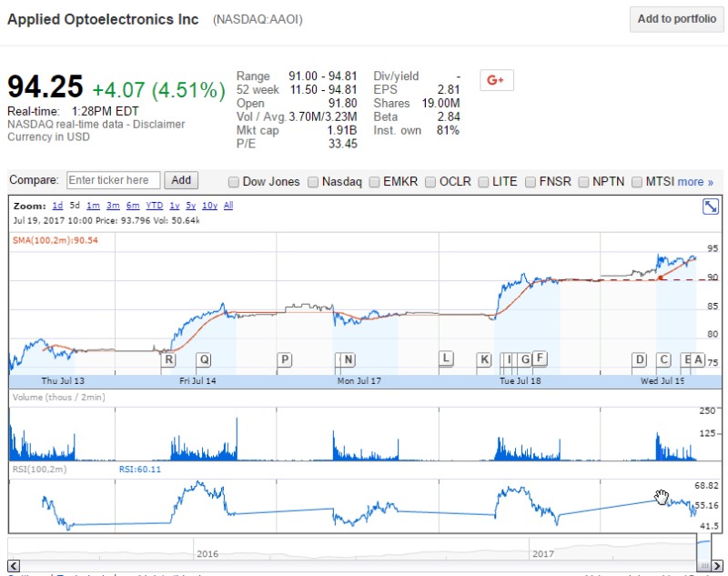728x576 pixels.
Task: Open news marker Q on chart
Action: (x=204, y=359)
